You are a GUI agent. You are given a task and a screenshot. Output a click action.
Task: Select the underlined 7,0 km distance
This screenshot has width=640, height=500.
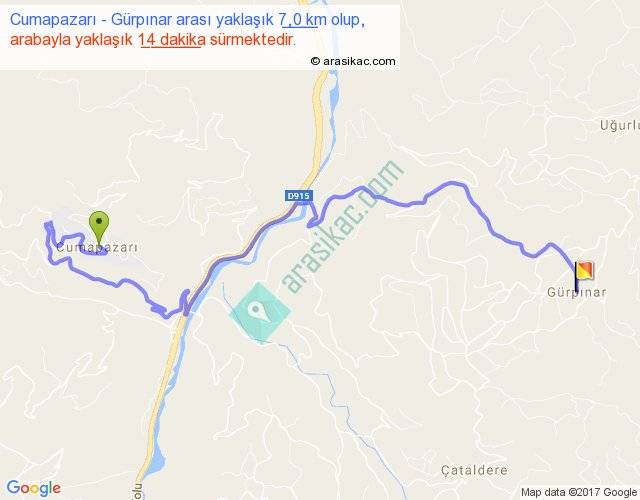pos(299,20)
